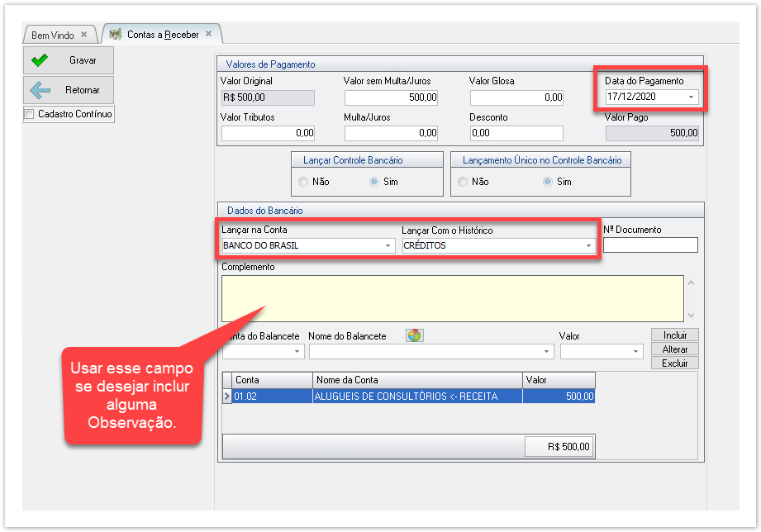Click into the Complemento text area
This screenshot has width=761, height=532.
[x=452, y=297]
